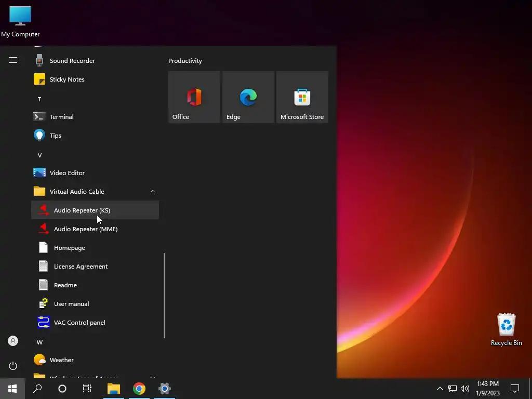The image size is (532, 399).
Task: Open Settings from the taskbar
Action: (165, 389)
